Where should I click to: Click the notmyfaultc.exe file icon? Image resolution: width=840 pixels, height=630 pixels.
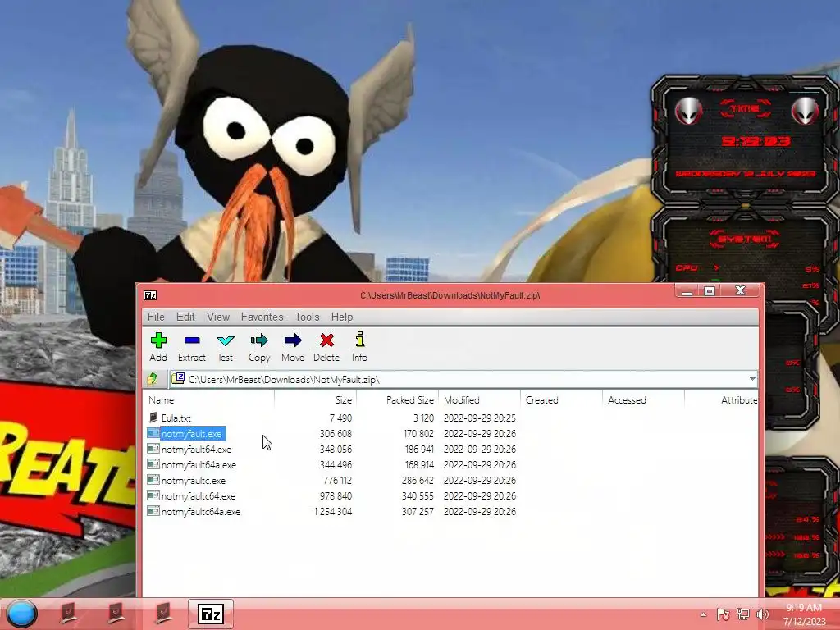click(153, 480)
